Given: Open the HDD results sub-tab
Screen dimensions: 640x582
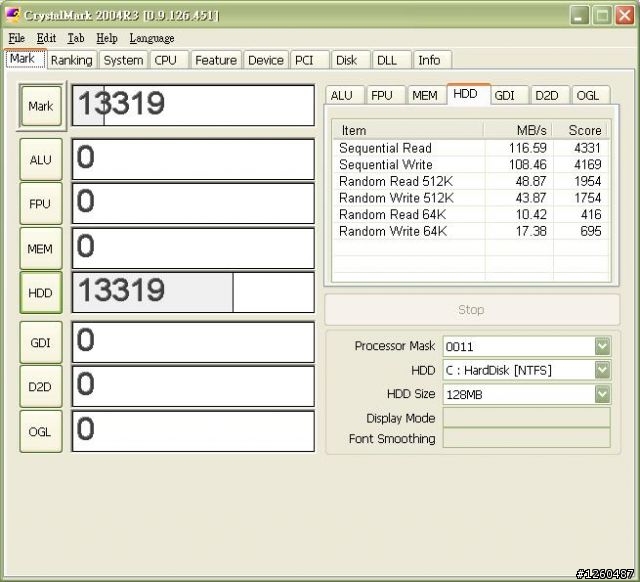Looking at the screenshot, I should tap(468, 94).
